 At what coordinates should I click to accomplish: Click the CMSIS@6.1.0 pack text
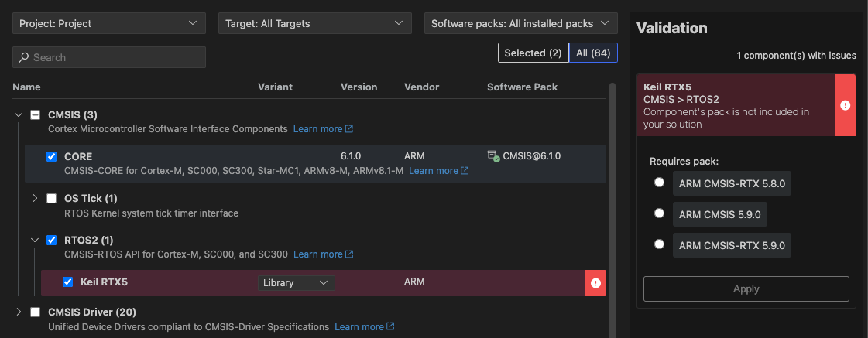532,156
